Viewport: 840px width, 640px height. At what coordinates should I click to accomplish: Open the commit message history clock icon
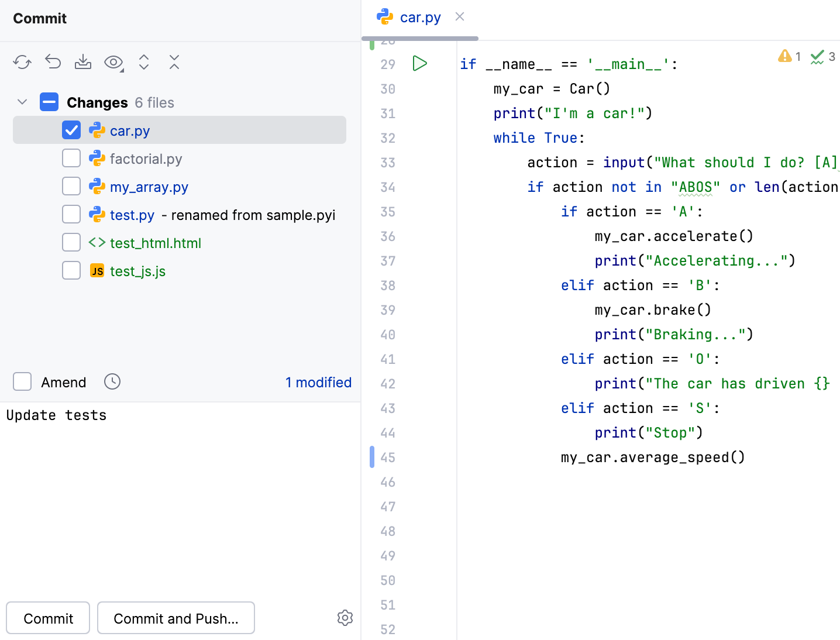coord(112,381)
